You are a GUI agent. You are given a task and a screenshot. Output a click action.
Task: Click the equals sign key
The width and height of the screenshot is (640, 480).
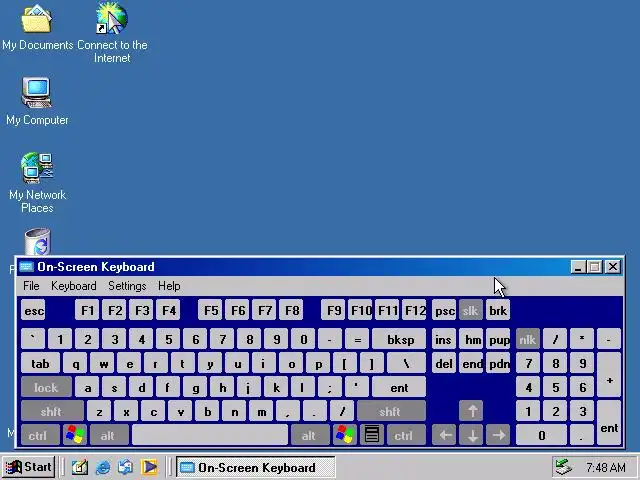(357, 339)
